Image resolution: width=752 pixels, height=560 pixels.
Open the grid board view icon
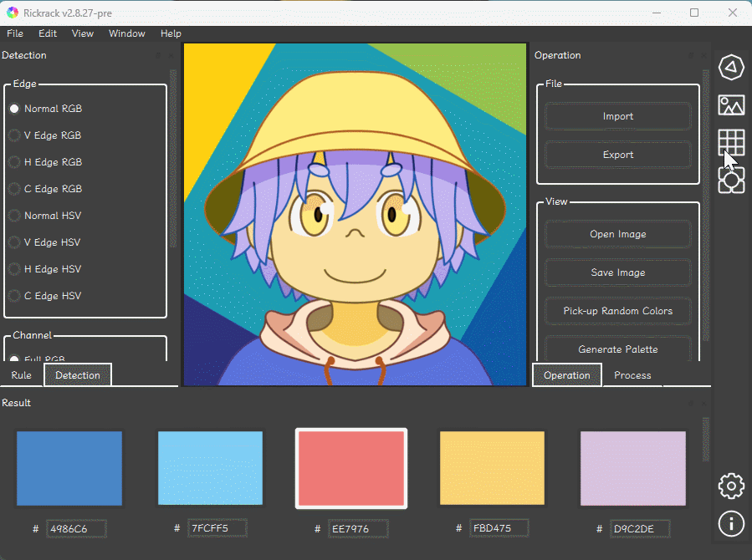[731, 143]
